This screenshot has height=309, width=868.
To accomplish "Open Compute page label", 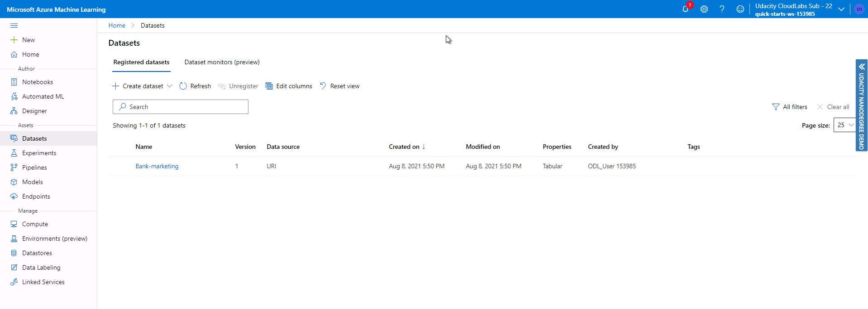I will click(35, 224).
